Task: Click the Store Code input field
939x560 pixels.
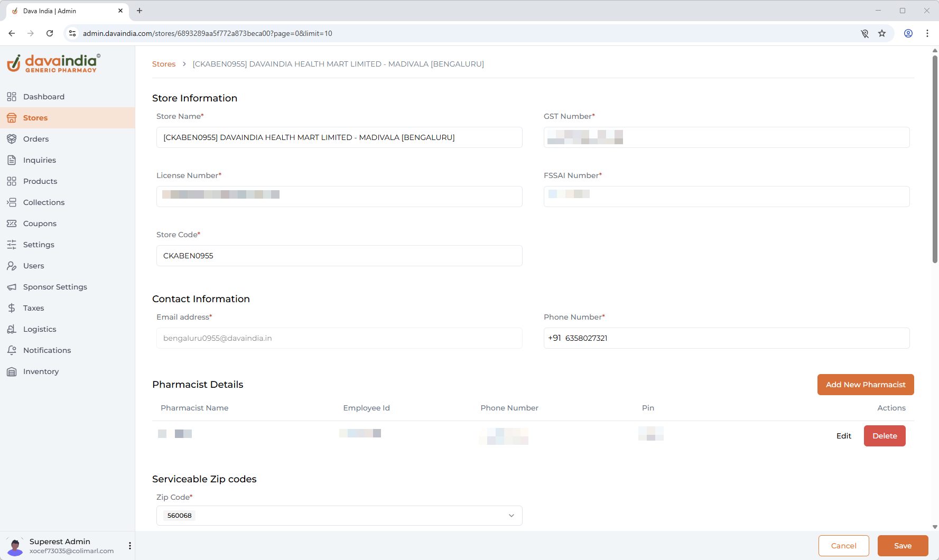Action: [339, 256]
